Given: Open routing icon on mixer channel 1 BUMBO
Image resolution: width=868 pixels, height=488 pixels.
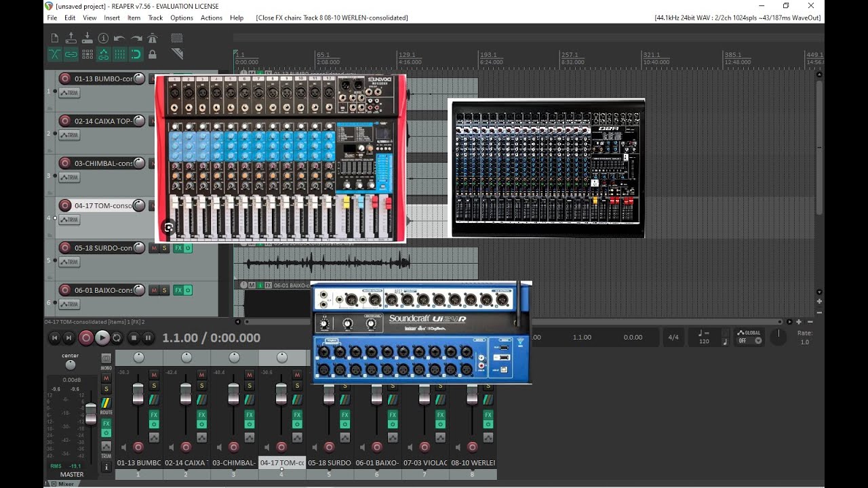Looking at the screenshot, I should click(x=154, y=400).
